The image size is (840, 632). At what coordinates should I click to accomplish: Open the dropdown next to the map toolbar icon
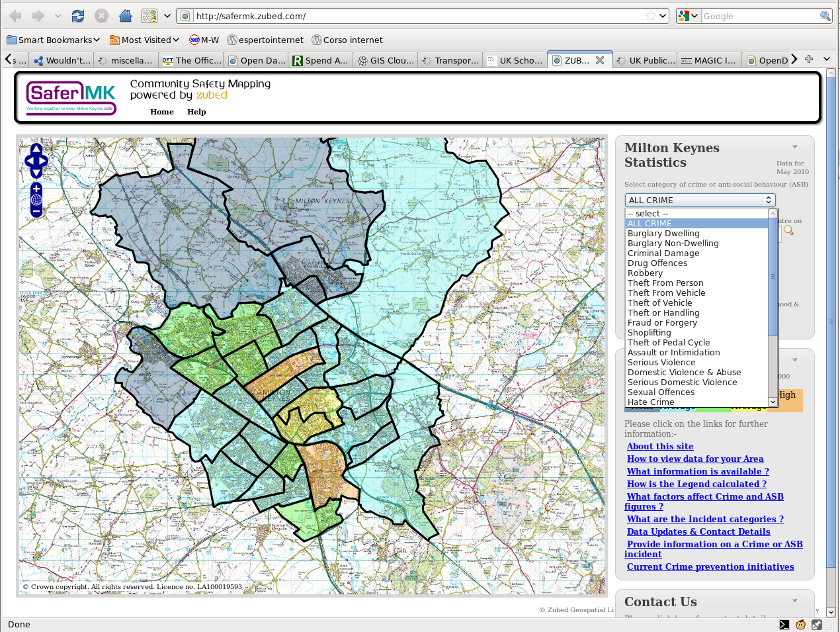pos(167,16)
